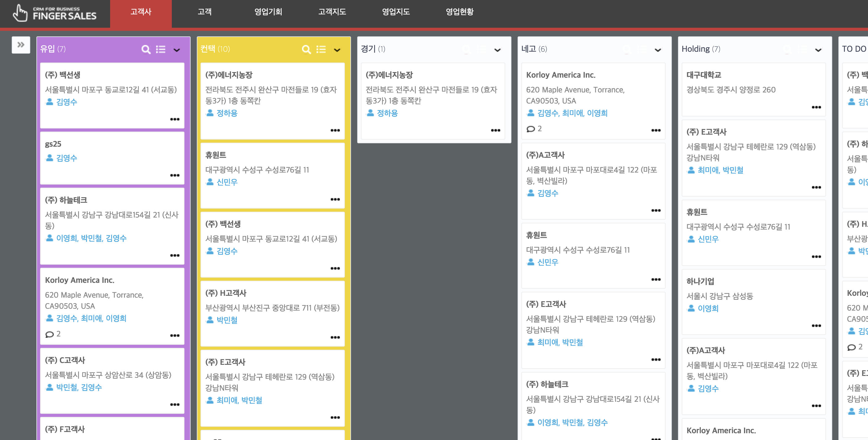The width and height of the screenshot is (868, 440).
Task: Click search icon in 유입 column header
Action: click(x=146, y=50)
